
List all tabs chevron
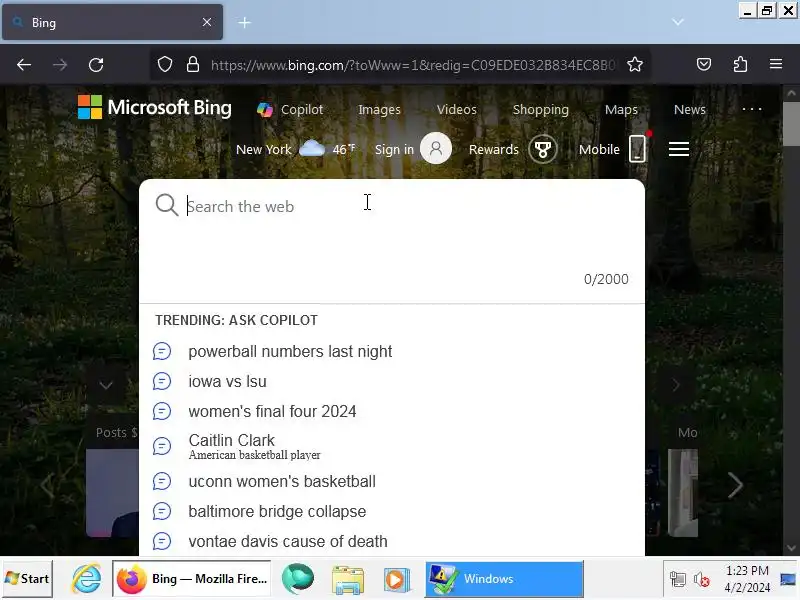(x=678, y=22)
